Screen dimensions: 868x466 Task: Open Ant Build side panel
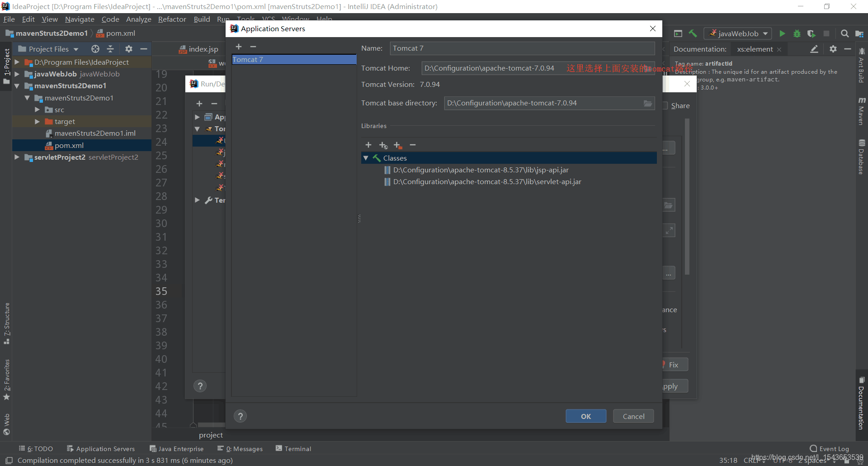coord(861,66)
